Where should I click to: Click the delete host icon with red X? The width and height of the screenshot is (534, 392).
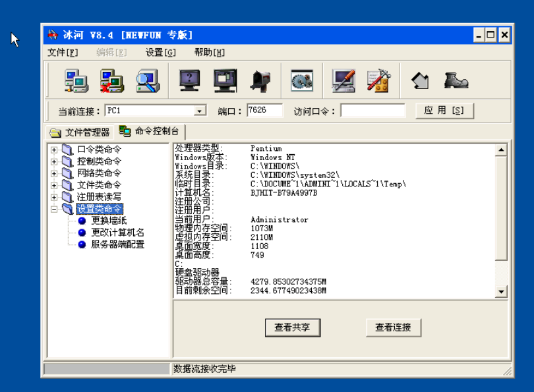pos(111,81)
